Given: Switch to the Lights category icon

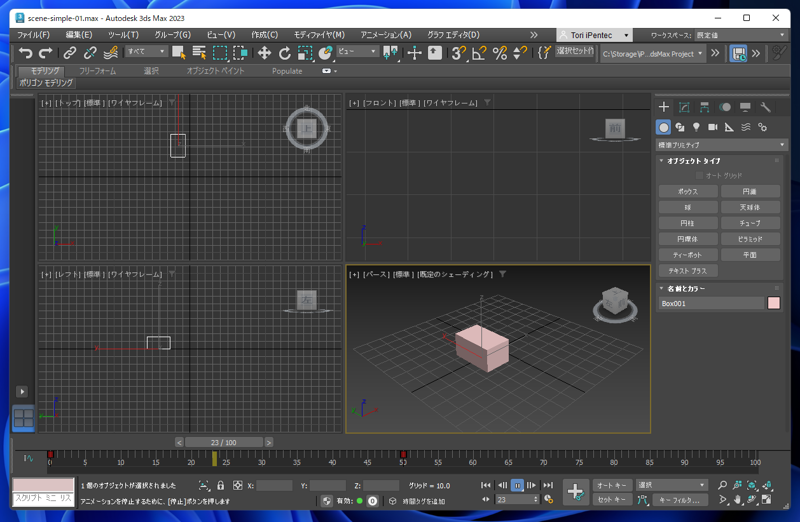Looking at the screenshot, I should click(x=696, y=127).
